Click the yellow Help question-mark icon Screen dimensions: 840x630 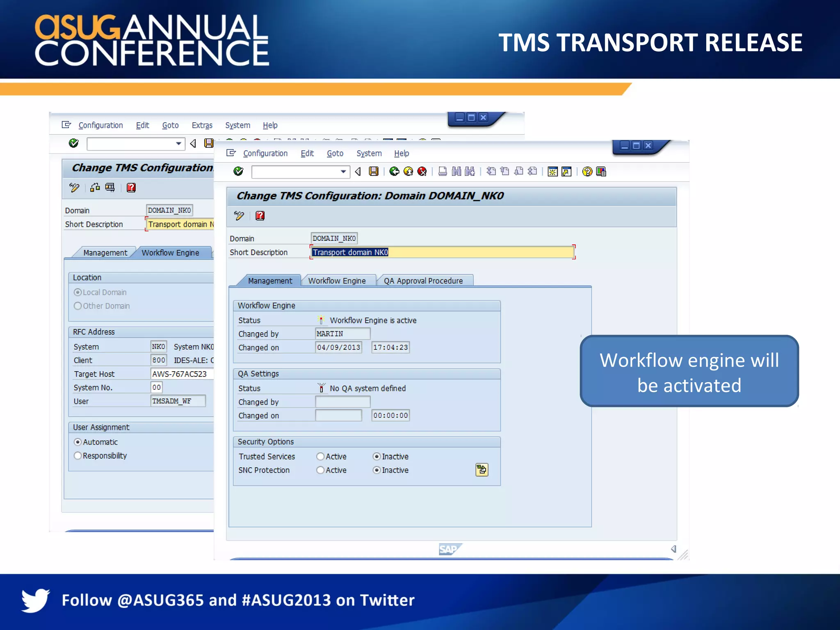587,171
